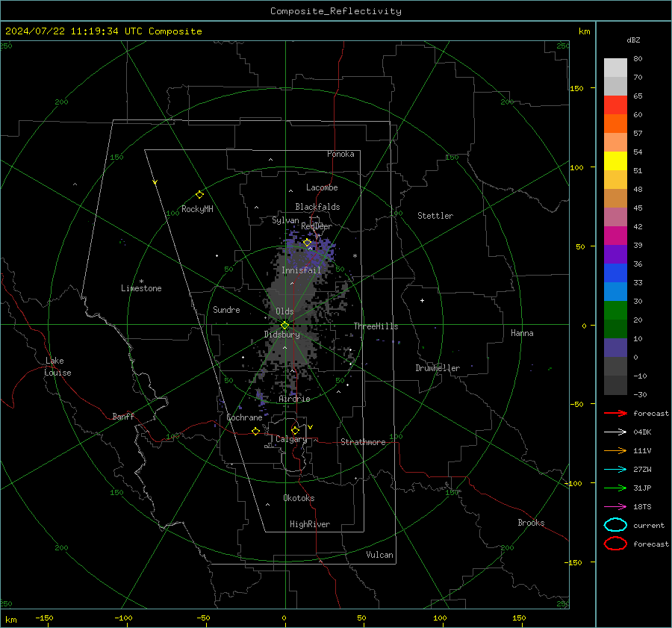Click the Lake Louise label
672x628 pixels.
pos(57,367)
